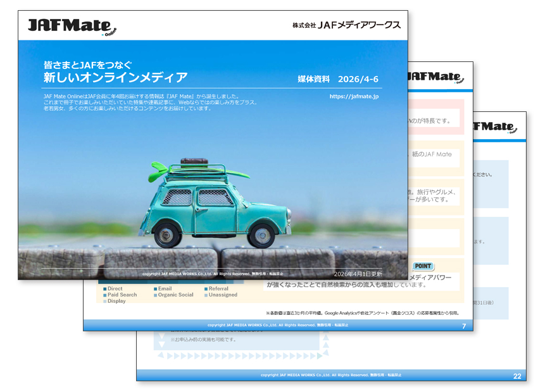
Task: Click the Referral legend color square
Action: coord(206,289)
